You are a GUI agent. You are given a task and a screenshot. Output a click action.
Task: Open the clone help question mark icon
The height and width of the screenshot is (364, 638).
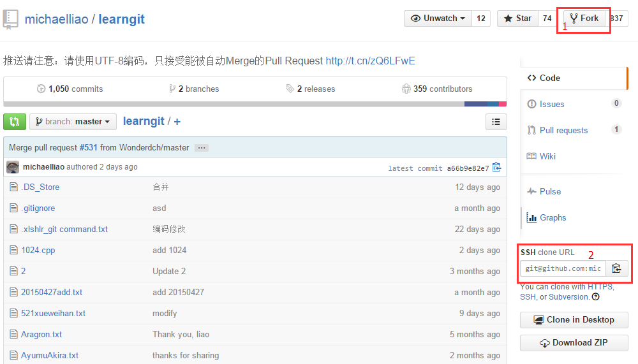pos(596,297)
